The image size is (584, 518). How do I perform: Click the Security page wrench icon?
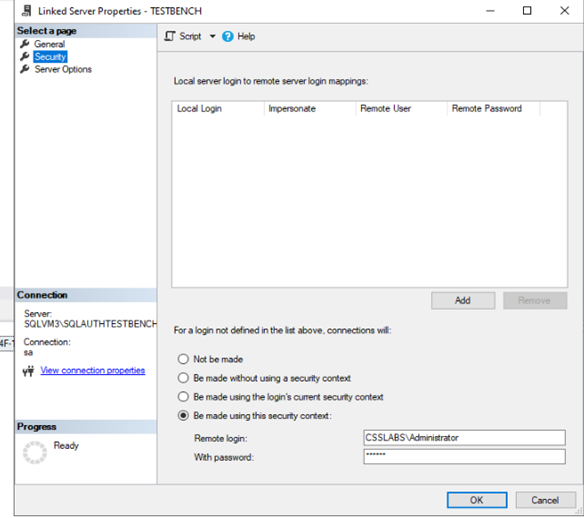pos(25,57)
